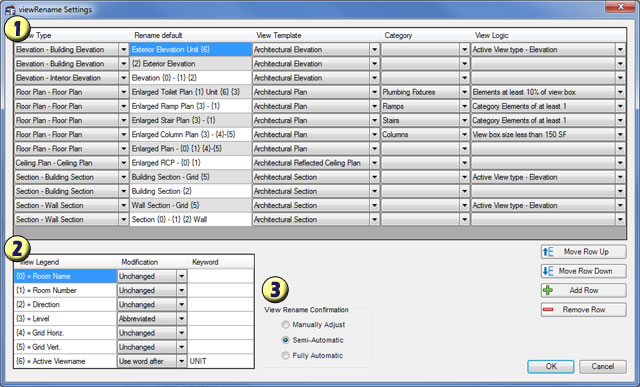Click the Modification column header

coord(152,262)
